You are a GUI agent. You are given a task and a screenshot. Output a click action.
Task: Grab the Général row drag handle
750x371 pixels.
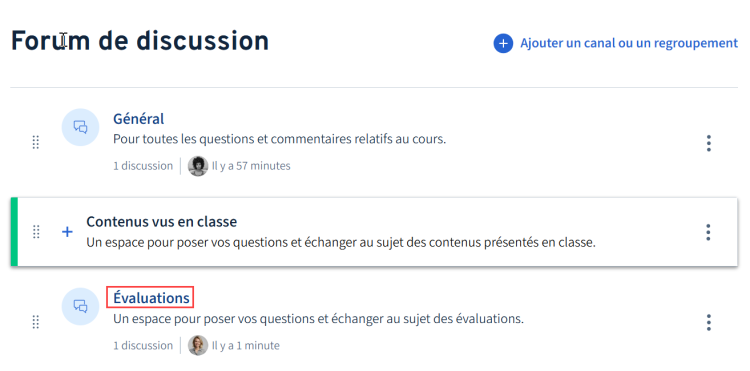36,142
